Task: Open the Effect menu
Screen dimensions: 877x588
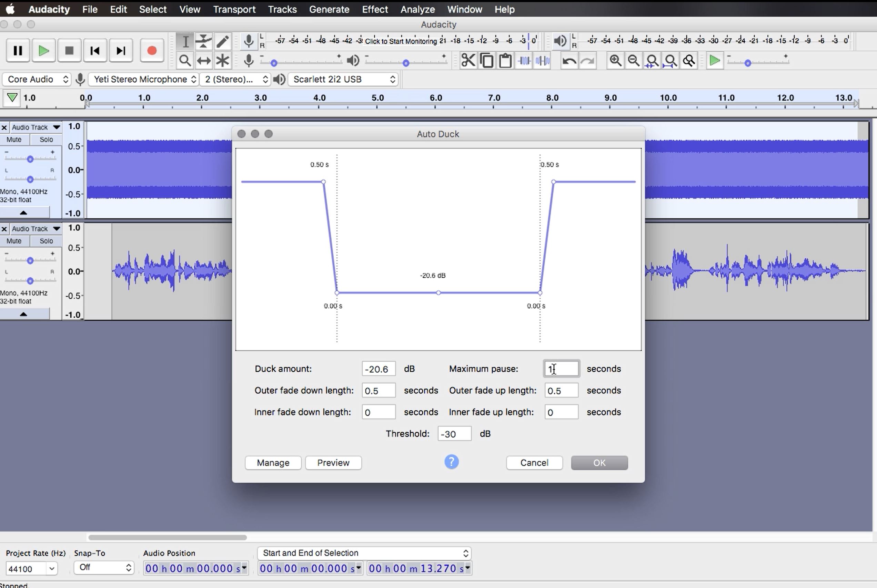Action: pos(374,9)
